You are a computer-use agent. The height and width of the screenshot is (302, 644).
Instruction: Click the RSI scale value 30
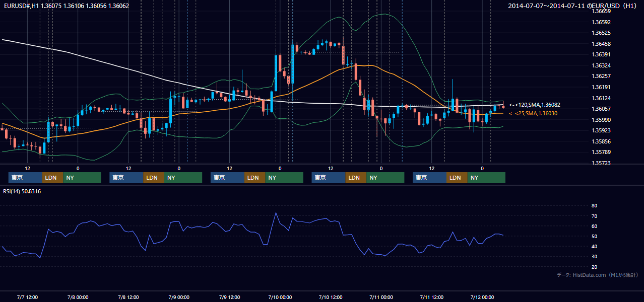point(594,257)
